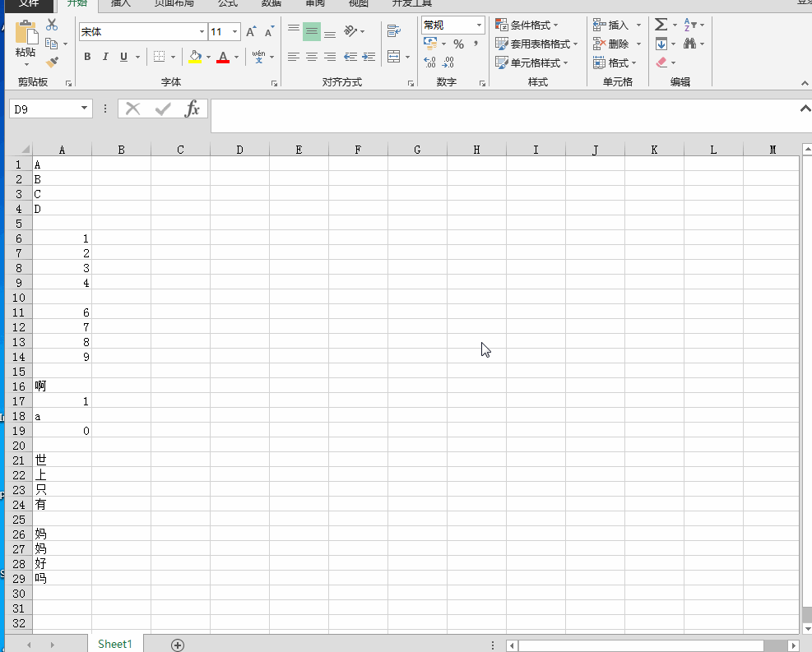Open the 单元格样式 cell styles menu
The image size is (812, 652).
pos(531,63)
